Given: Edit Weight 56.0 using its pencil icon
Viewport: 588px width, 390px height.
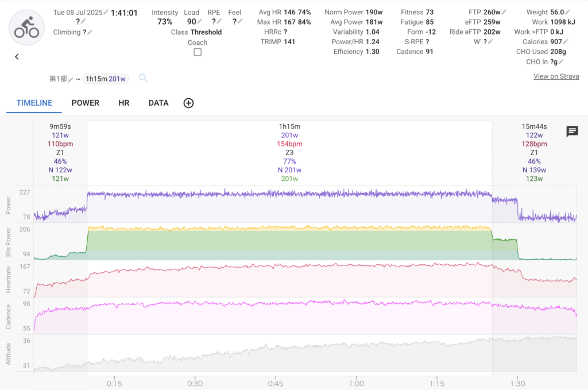Looking at the screenshot, I should point(568,13).
